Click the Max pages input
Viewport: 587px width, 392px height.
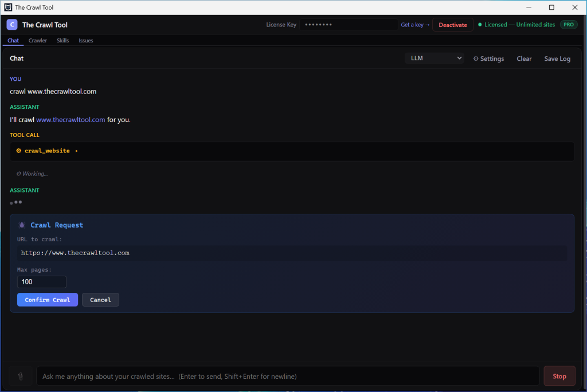[x=41, y=282]
